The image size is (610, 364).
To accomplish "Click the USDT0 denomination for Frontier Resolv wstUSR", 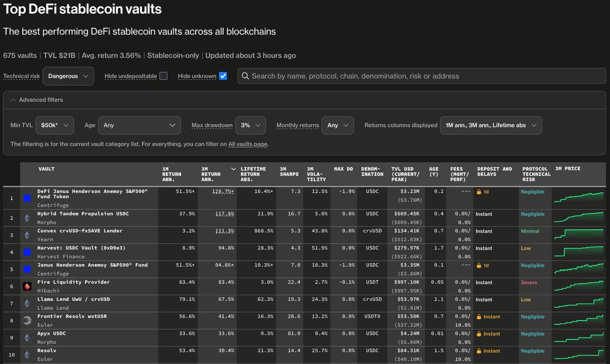I will pos(373,317).
